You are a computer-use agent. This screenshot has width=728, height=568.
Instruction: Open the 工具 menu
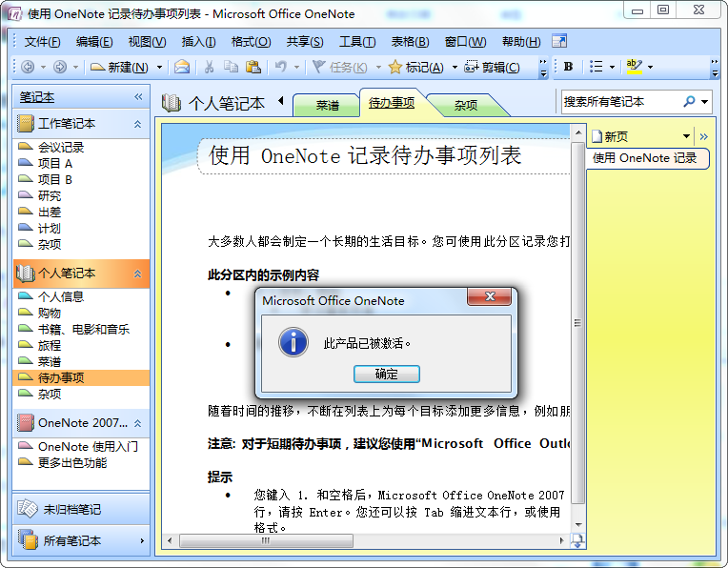357,42
